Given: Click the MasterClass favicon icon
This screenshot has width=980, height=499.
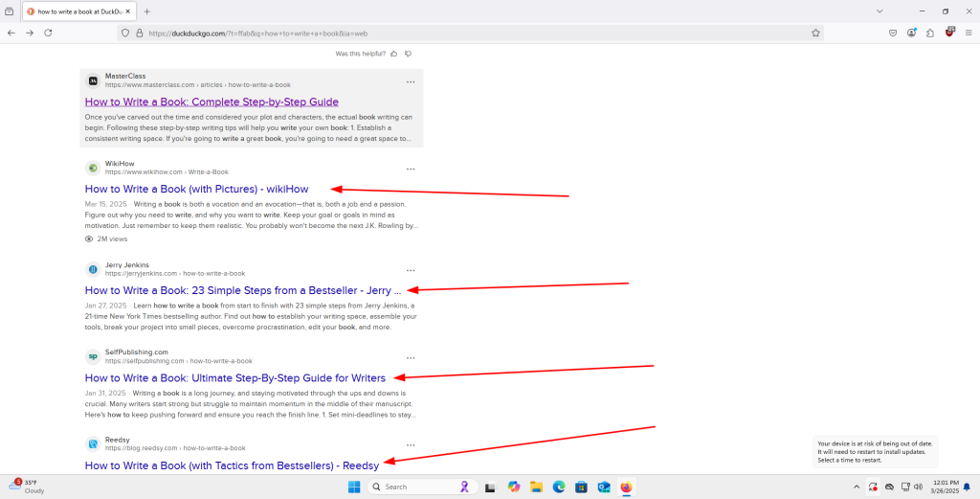Looking at the screenshot, I should coord(93,80).
